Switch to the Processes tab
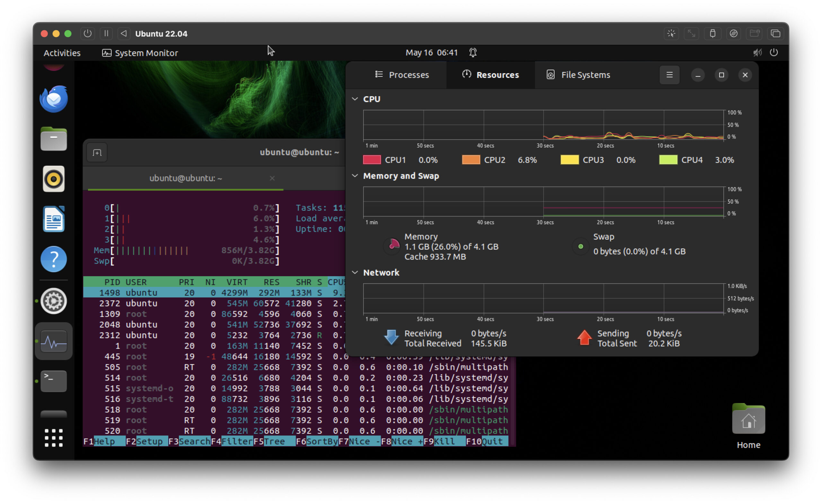Viewport: 822px width, 504px height. [x=403, y=75]
